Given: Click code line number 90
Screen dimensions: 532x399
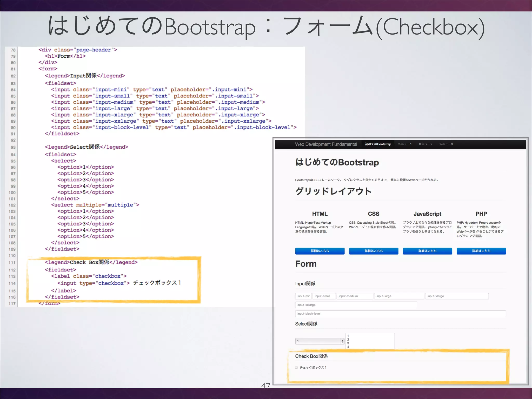Looking at the screenshot, I should point(13,128).
